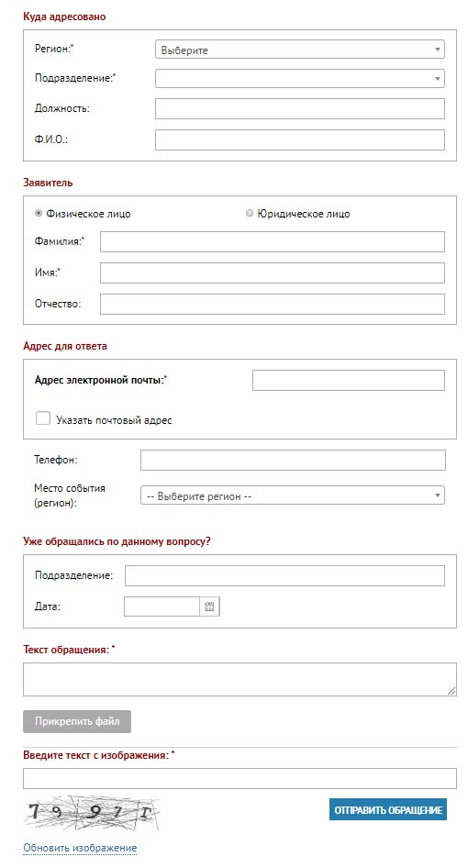Click the Отправить обращение button
The width and height of the screenshot is (468, 868).
click(x=387, y=810)
